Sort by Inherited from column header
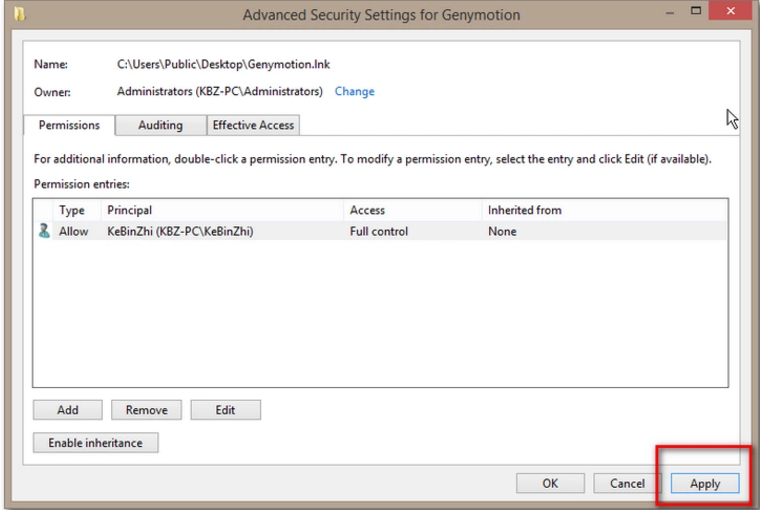The height and width of the screenshot is (510, 760). tap(605, 210)
